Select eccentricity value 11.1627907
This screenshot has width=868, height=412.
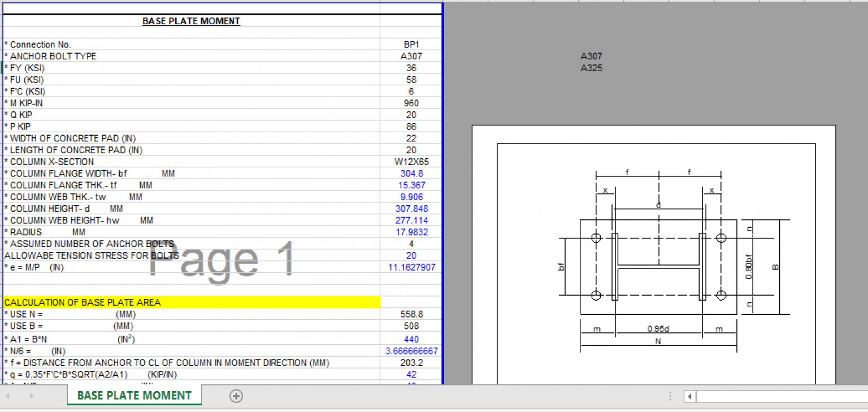point(411,267)
